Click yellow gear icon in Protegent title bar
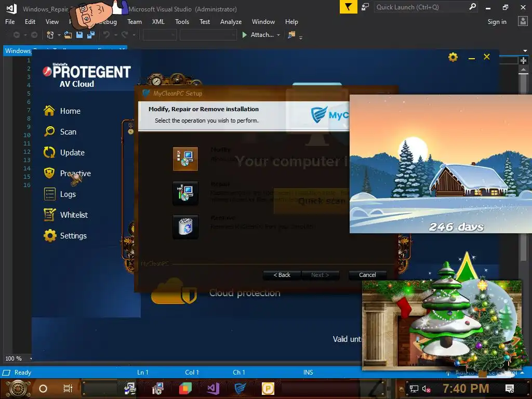Viewport: 532px width, 399px height. click(453, 57)
